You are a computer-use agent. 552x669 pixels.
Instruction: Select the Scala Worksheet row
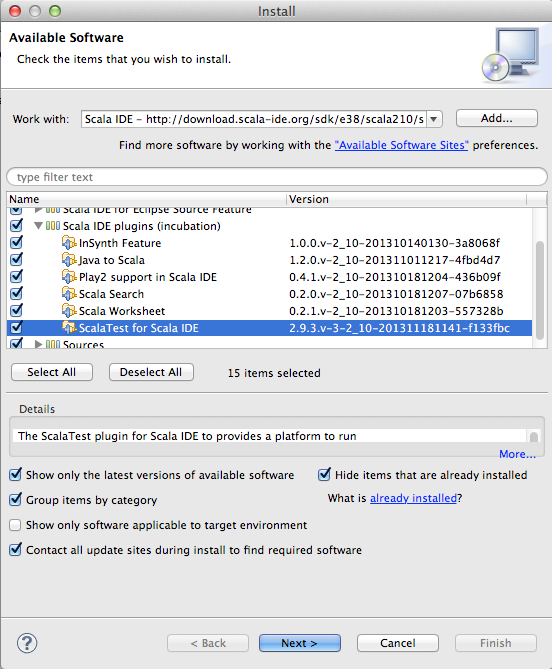(269, 311)
